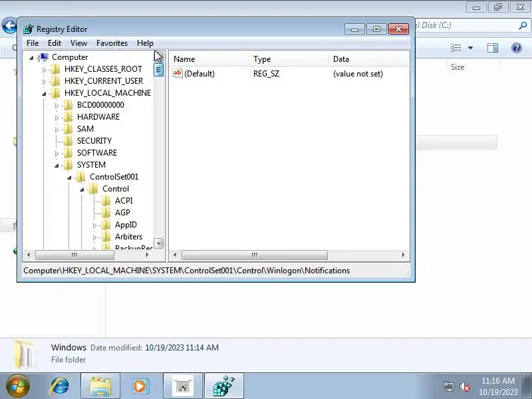The height and width of the screenshot is (399, 532).
Task: Click the ControlSet001 folder icon
Action: coord(80,177)
